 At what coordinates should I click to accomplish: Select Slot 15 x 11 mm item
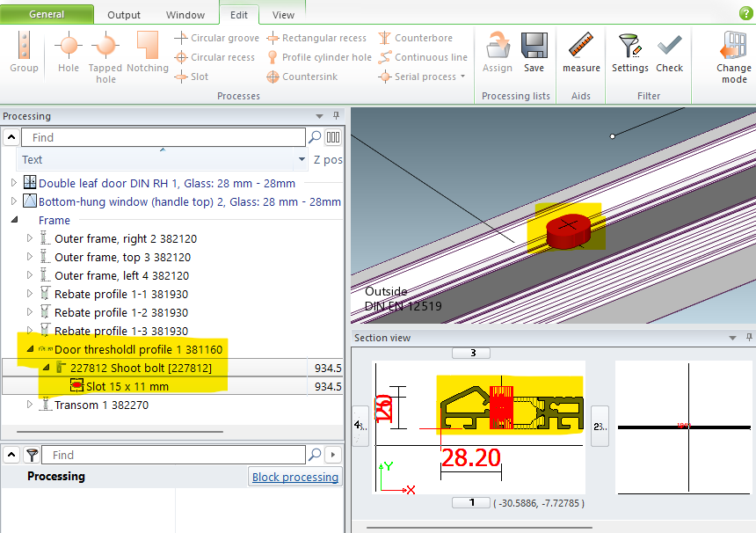coord(127,386)
